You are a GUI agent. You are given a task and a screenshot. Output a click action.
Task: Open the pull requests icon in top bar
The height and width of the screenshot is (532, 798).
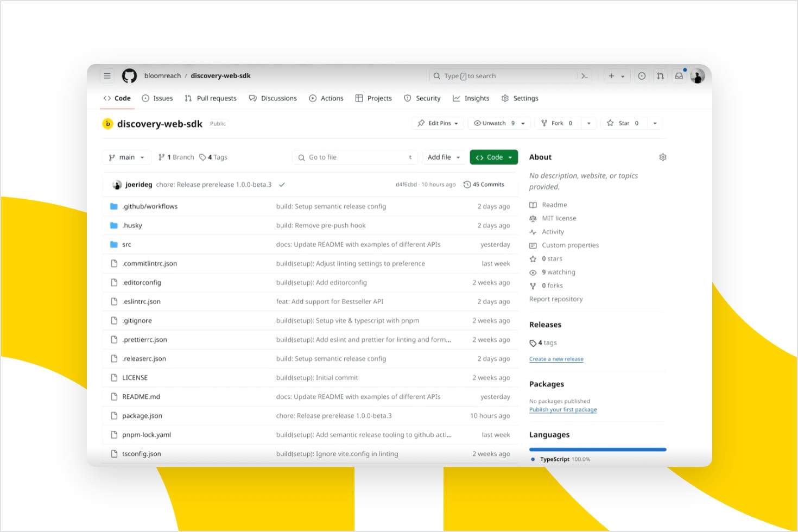[660, 75]
